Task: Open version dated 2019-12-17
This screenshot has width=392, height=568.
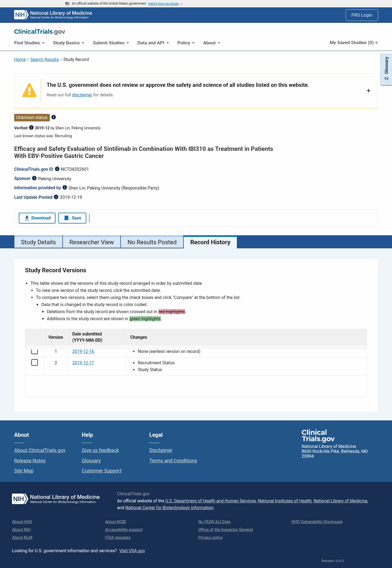Action: coord(83,363)
